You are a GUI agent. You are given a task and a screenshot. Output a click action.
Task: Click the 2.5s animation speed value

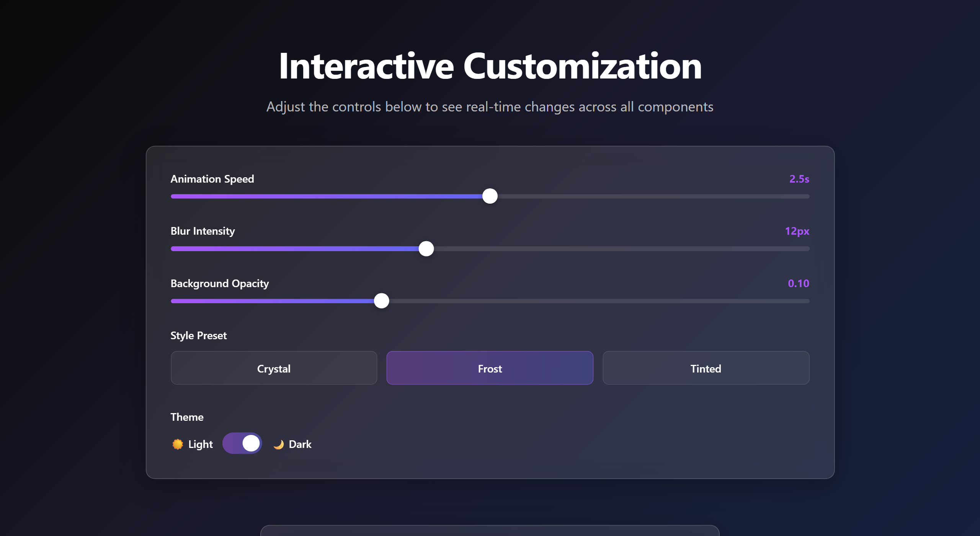tap(799, 179)
